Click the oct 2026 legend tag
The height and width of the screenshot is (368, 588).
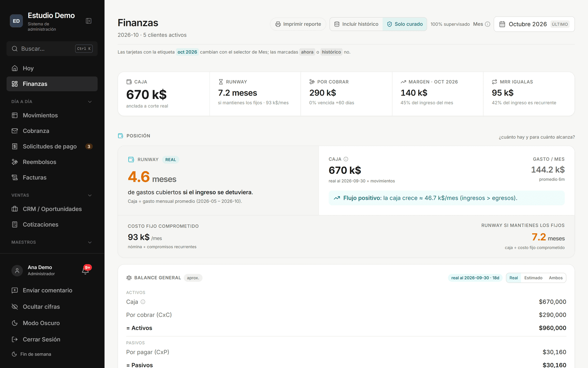click(187, 52)
